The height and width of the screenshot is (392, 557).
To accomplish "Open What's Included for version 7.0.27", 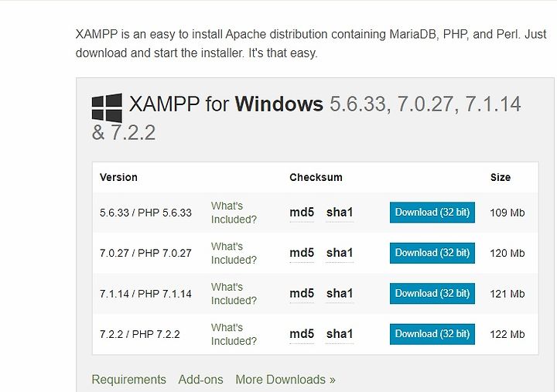I will coord(234,253).
